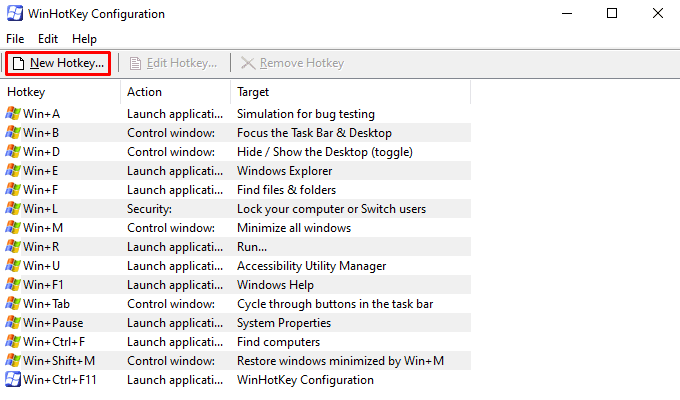This screenshot has height=400, width=680.
Task: Select the Accessibility Utility Manager row
Action: point(238,266)
